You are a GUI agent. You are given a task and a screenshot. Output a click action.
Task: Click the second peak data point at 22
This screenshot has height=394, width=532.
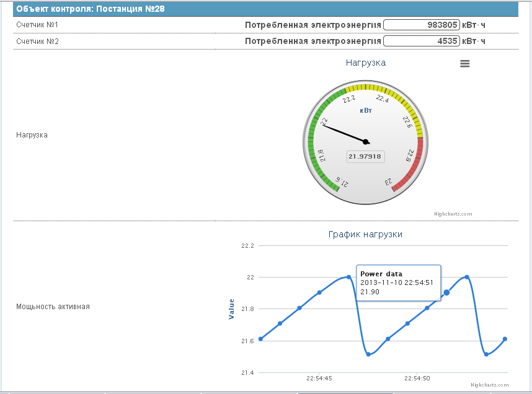point(467,277)
